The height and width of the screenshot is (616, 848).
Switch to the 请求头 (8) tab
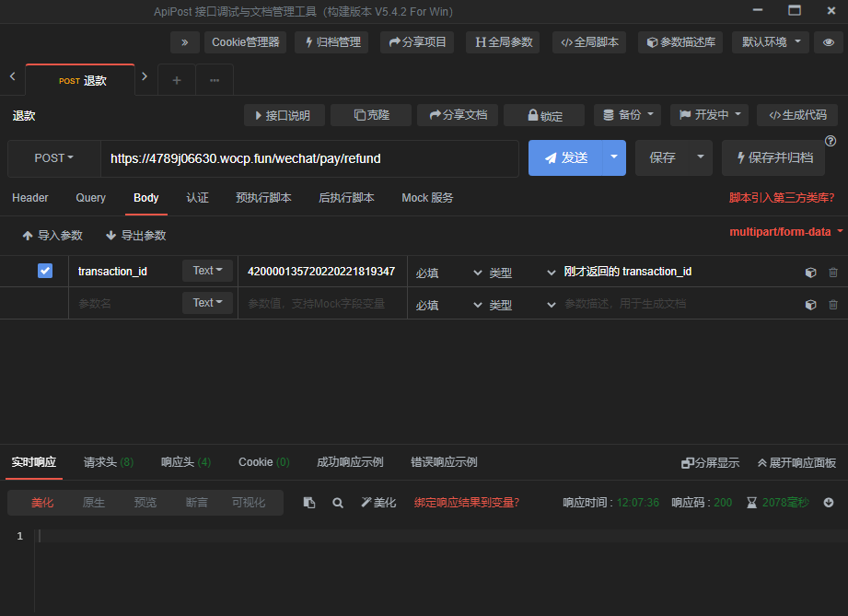pyautogui.click(x=109, y=462)
